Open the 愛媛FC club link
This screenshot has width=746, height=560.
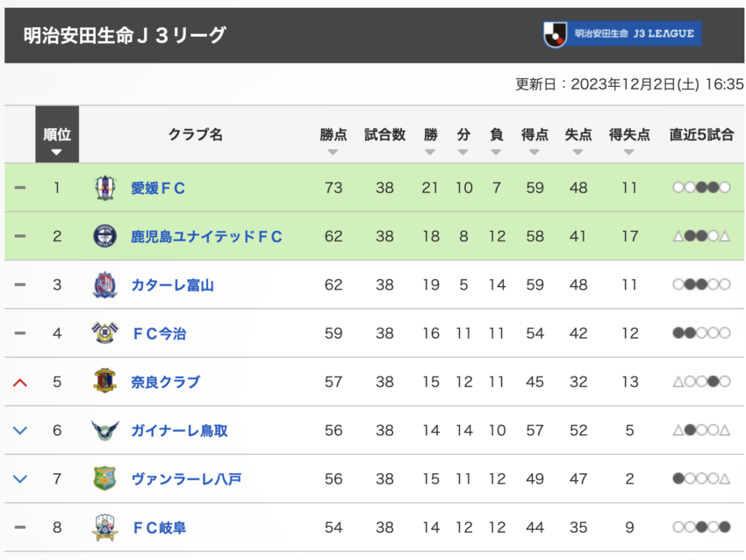coord(158,189)
